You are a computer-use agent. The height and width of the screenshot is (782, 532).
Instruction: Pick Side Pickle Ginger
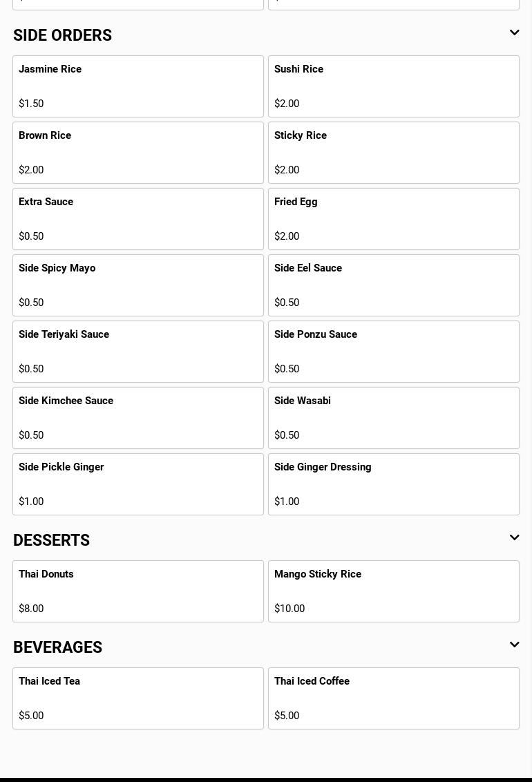click(138, 484)
